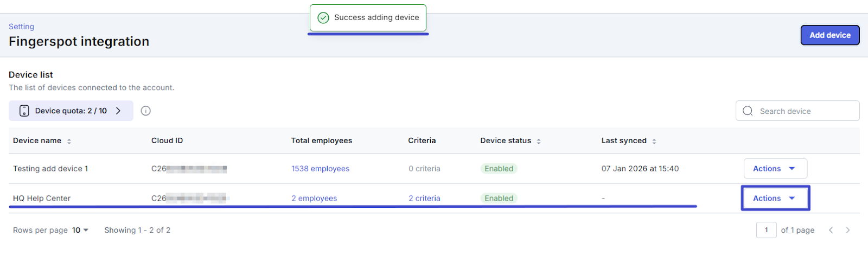Go to next page arrow

click(848, 230)
